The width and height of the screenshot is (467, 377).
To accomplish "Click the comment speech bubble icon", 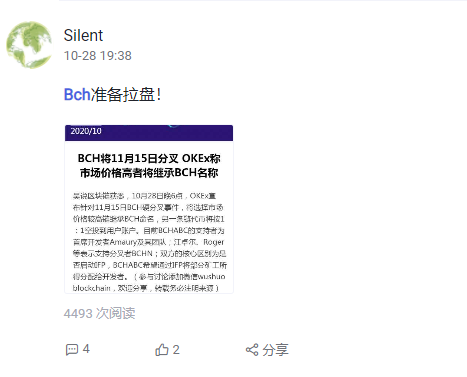I will (x=72, y=350).
